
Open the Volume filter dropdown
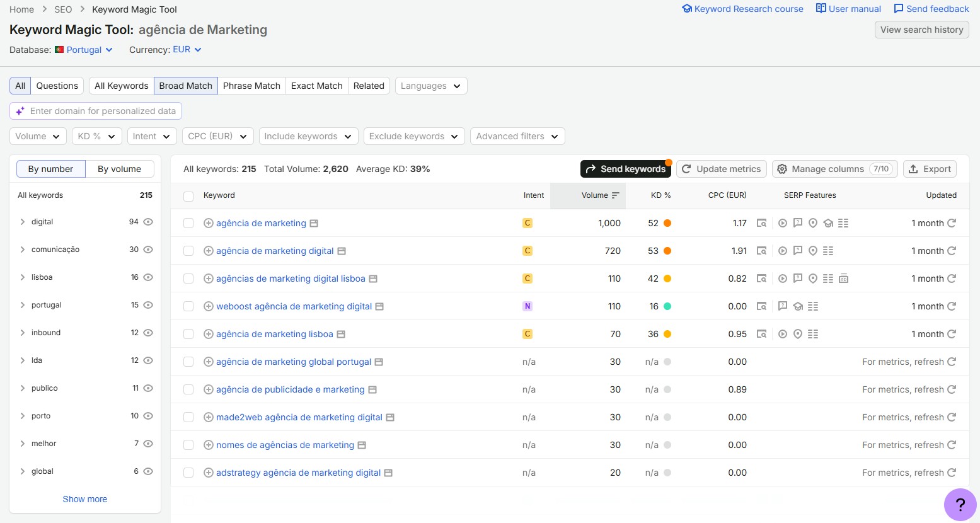coord(38,136)
